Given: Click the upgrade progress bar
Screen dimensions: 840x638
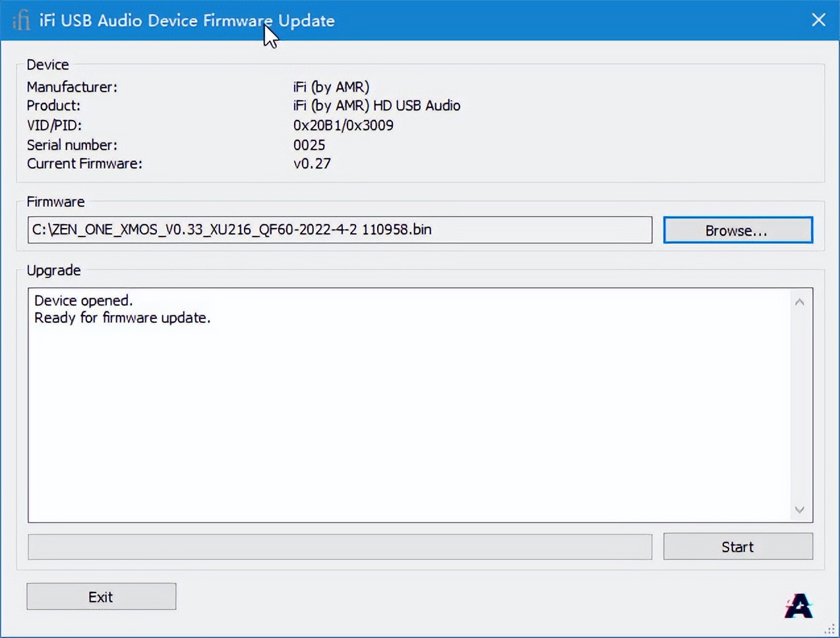Looking at the screenshot, I should [x=340, y=546].
